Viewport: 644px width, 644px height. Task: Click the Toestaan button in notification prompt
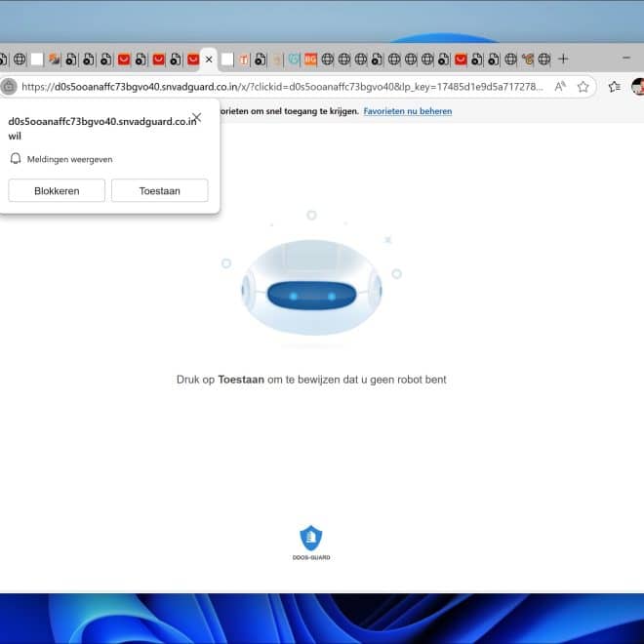click(x=159, y=190)
